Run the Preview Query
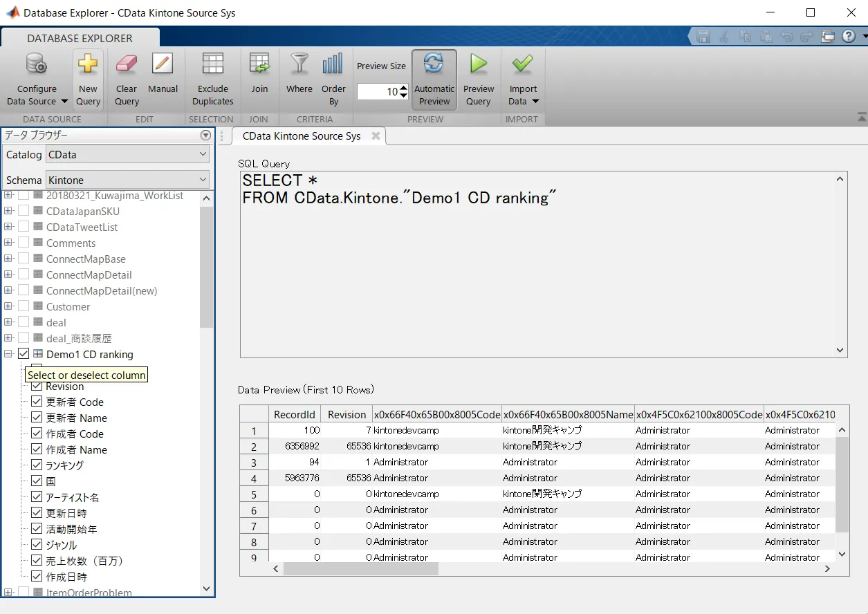The width and height of the screenshot is (868, 614). tap(479, 77)
